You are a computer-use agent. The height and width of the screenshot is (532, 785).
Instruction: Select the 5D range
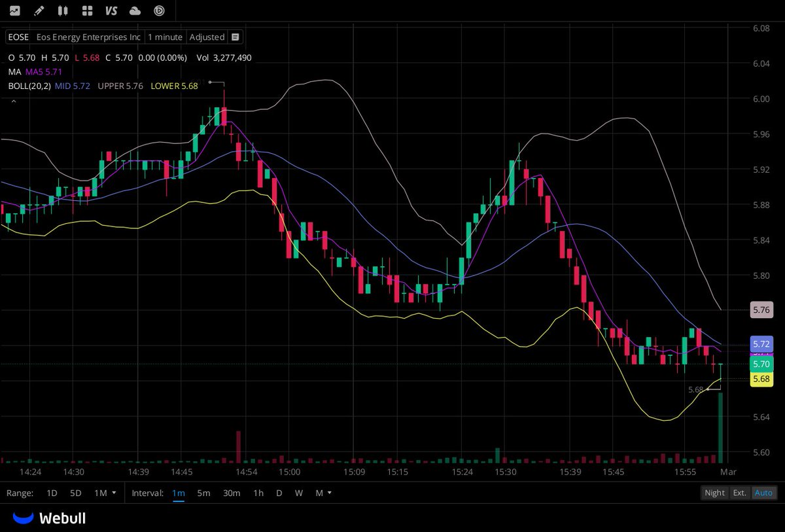pyautogui.click(x=76, y=493)
